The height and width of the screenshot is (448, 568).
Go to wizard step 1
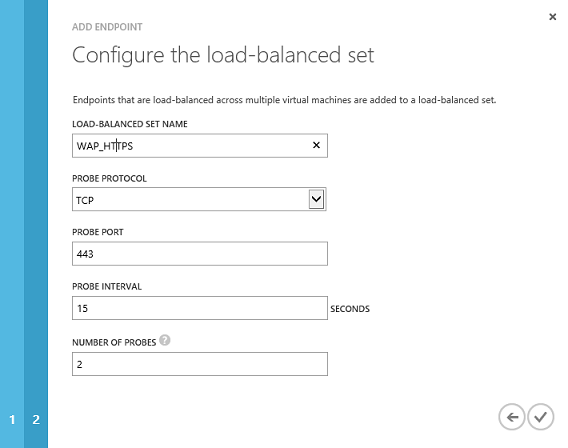tap(12, 419)
